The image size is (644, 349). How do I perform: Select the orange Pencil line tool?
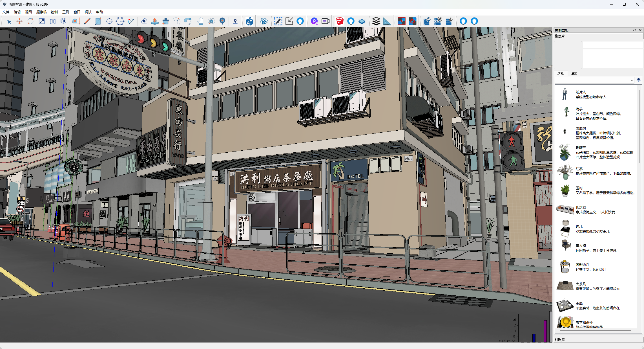click(87, 21)
